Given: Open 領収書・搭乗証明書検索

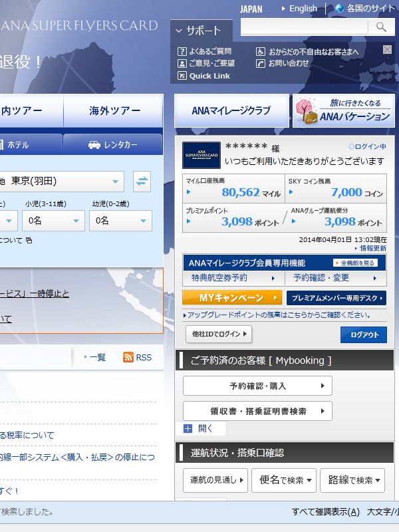Looking at the screenshot, I should [x=257, y=411].
